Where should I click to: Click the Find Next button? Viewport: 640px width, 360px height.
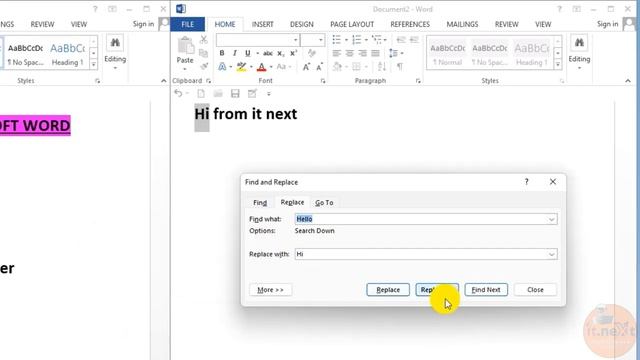(x=486, y=290)
